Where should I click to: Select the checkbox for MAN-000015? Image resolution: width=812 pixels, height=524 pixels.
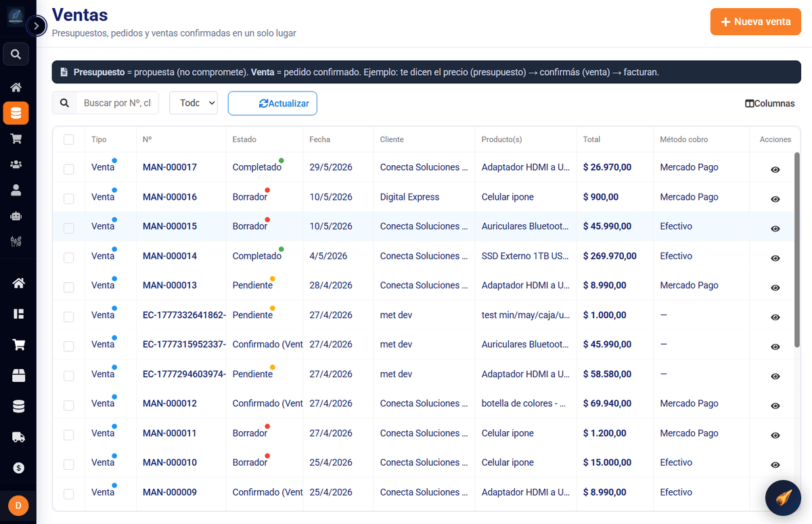click(x=68, y=228)
